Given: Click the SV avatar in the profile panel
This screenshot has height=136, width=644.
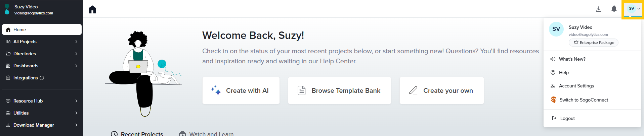Looking at the screenshot, I should pos(556,29).
